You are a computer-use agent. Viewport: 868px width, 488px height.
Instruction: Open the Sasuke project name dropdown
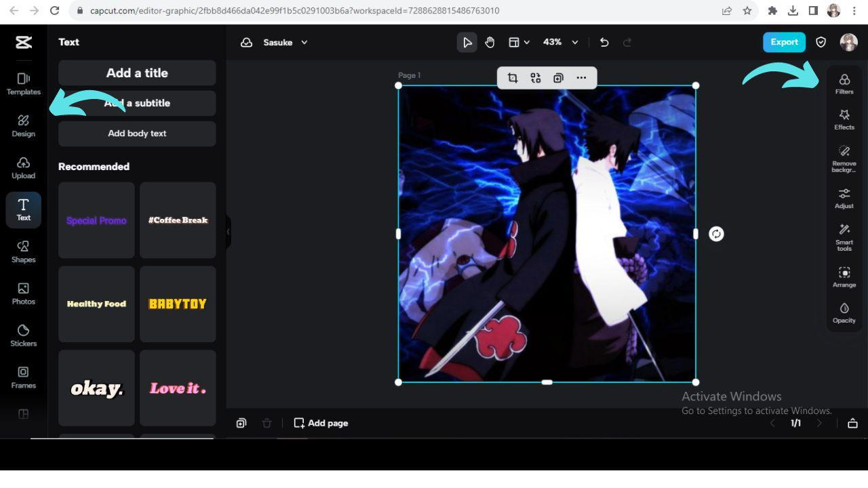coord(285,43)
